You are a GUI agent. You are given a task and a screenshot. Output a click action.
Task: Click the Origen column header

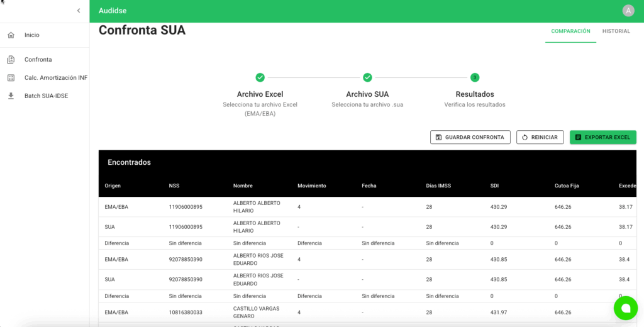113,186
